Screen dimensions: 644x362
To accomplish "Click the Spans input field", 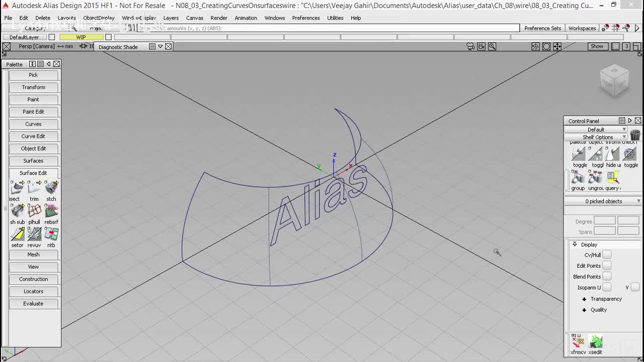I will click(605, 231).
